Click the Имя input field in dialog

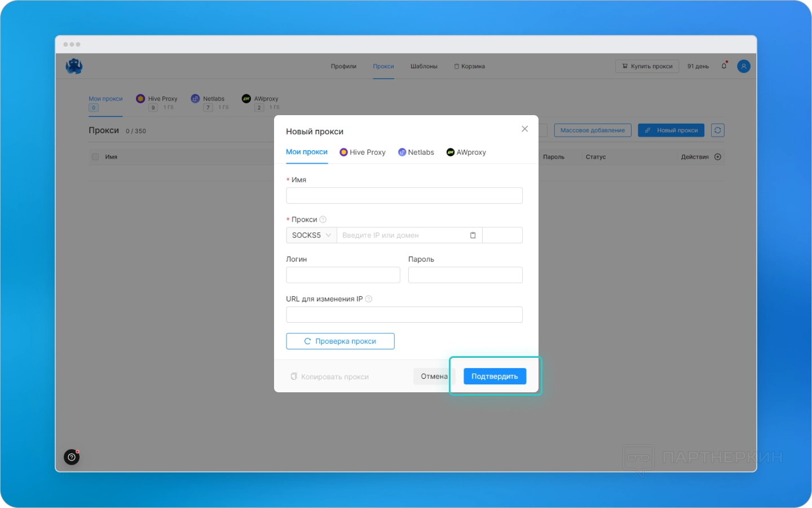404,196
